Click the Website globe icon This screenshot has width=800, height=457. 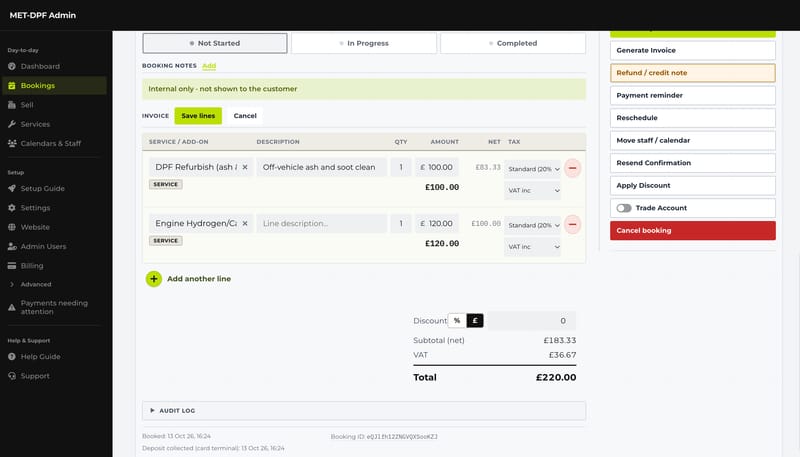pos(12,227)
